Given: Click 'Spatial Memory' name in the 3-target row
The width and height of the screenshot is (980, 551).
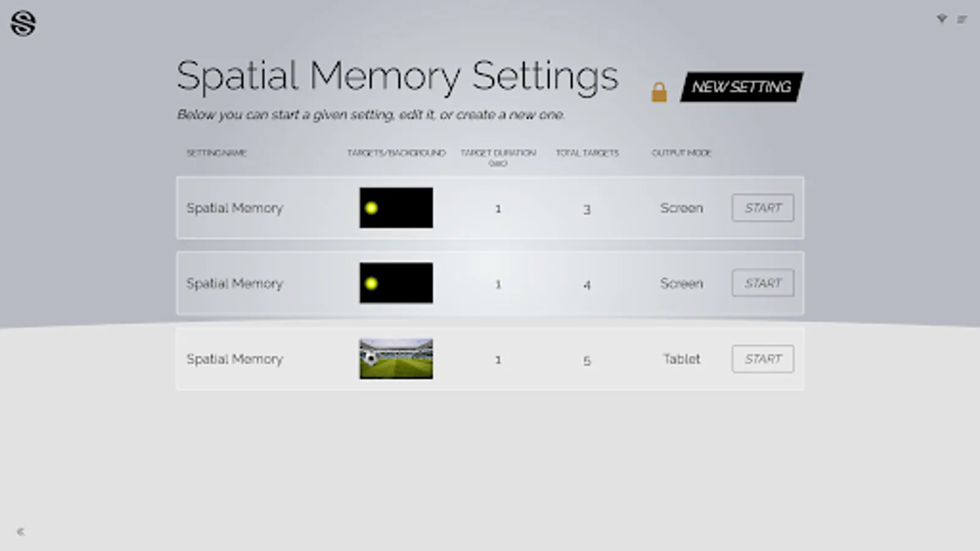Looking at the screenshot, I should (235, 208).
